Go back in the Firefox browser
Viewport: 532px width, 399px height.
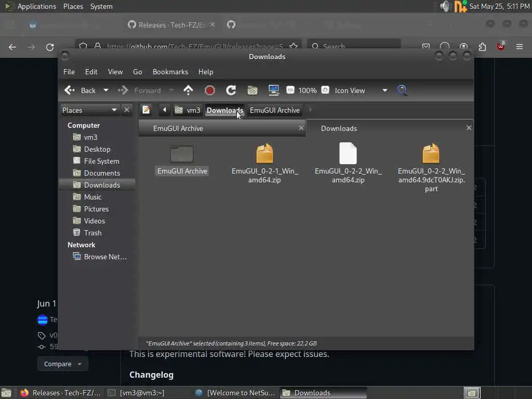[12, 47]
